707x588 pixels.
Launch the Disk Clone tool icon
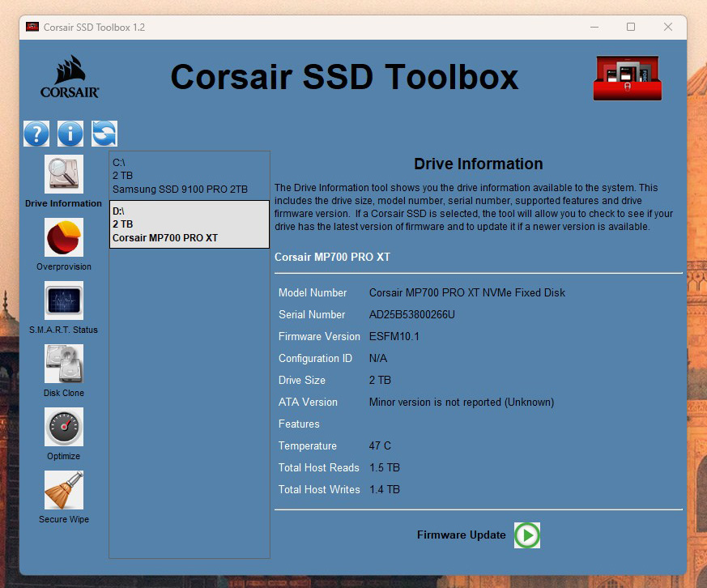tap(64, 364)
